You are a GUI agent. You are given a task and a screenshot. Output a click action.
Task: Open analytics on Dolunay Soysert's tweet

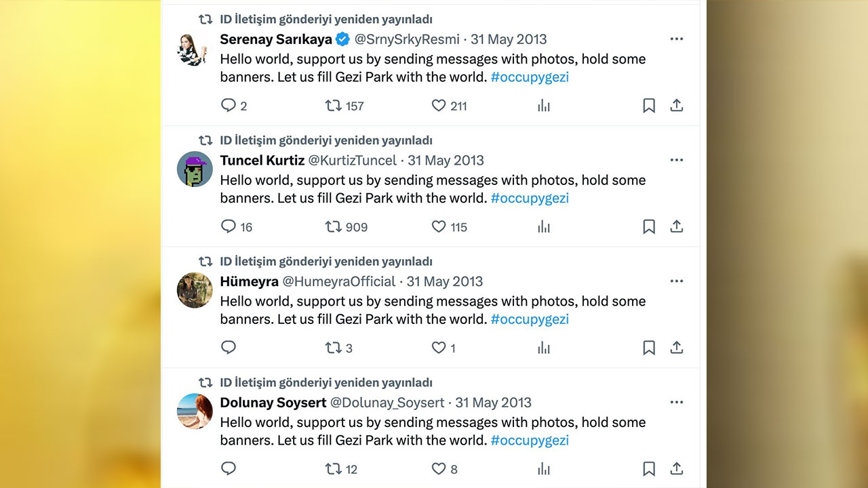point(543,468)
